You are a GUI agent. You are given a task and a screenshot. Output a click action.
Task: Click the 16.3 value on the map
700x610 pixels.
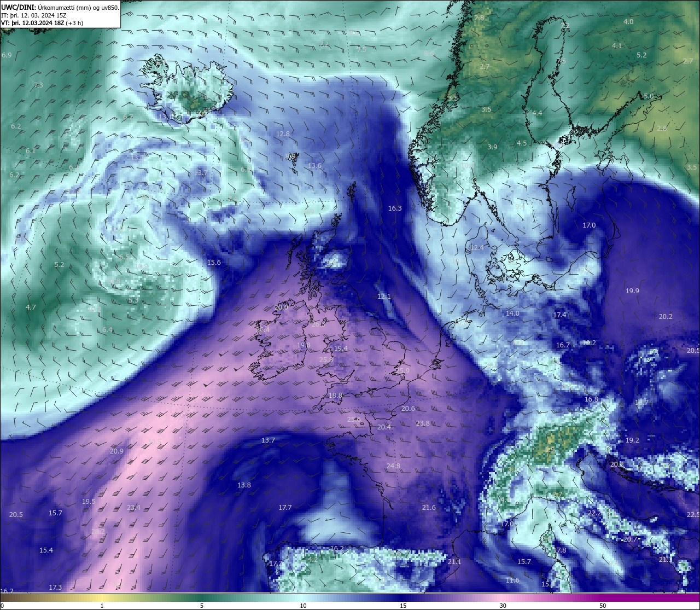coord(395,208)
